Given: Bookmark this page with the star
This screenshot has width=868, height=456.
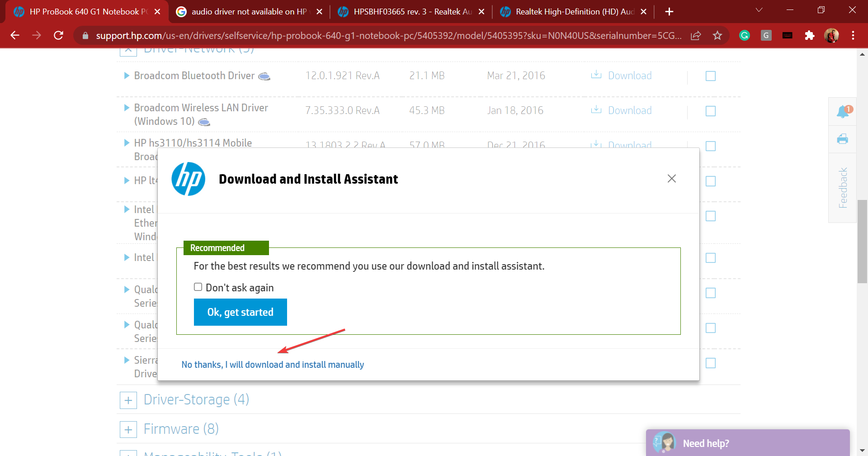Looking at the screenshot, I should (717, 35).
